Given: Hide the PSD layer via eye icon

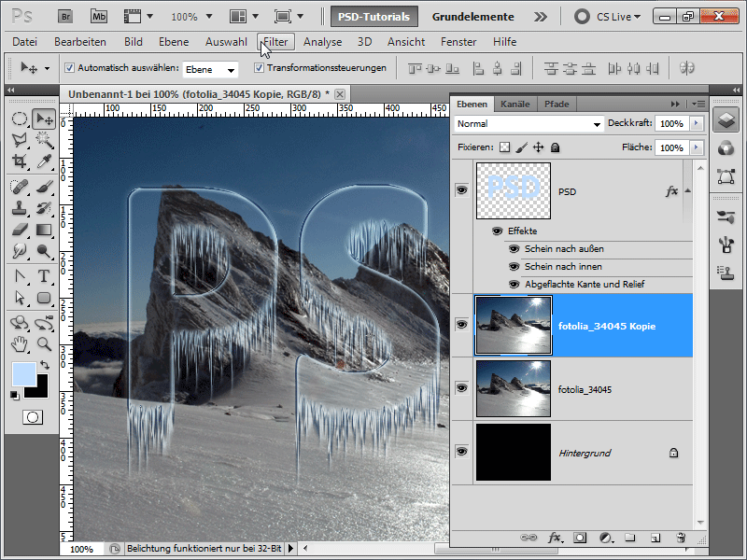Looking at the screenshot, I should (461, 190).
